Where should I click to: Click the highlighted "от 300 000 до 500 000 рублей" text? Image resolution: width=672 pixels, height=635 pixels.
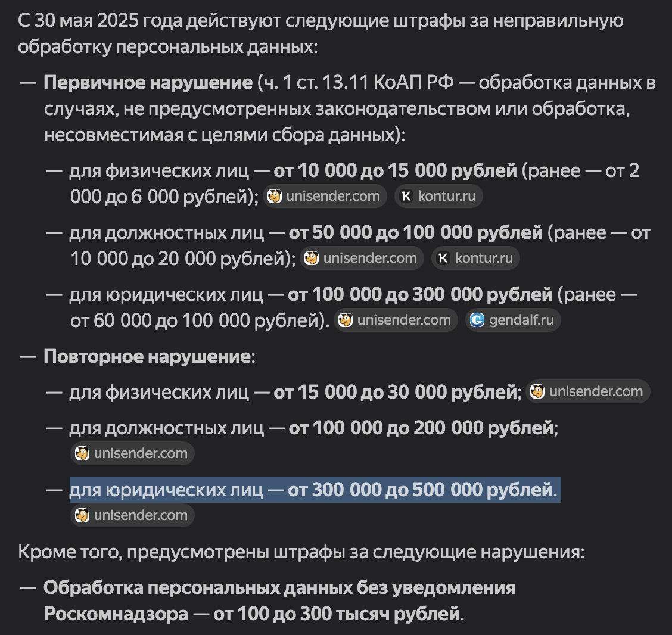pyautogui.click(x=420, y=490)
